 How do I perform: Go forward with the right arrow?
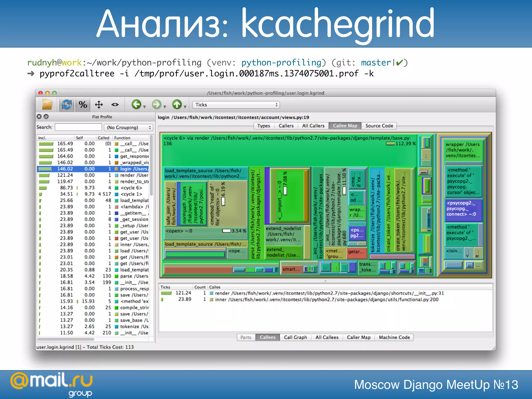click(157, 104)
